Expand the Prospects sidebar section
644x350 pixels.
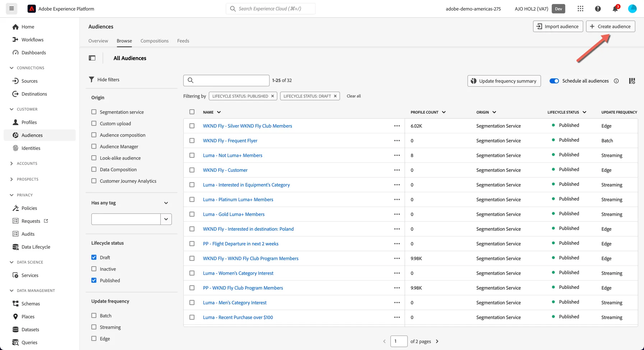(11, 179)
